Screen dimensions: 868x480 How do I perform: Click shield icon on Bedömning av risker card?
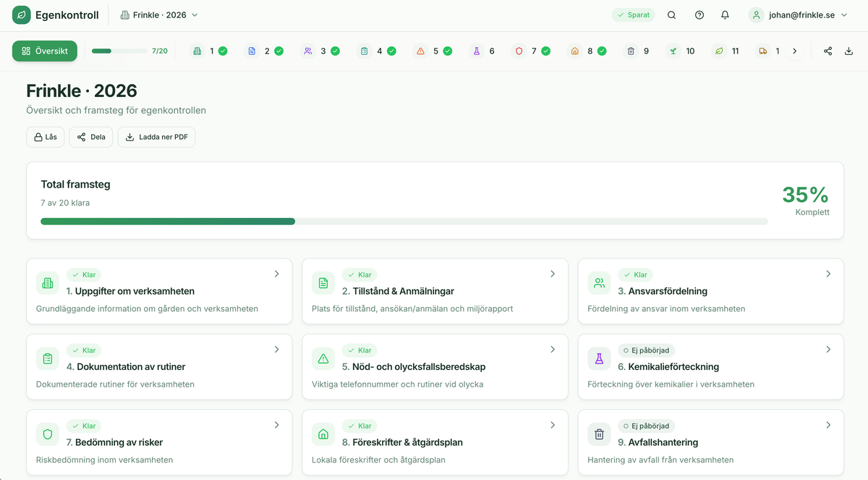click(x=48, y=434)
